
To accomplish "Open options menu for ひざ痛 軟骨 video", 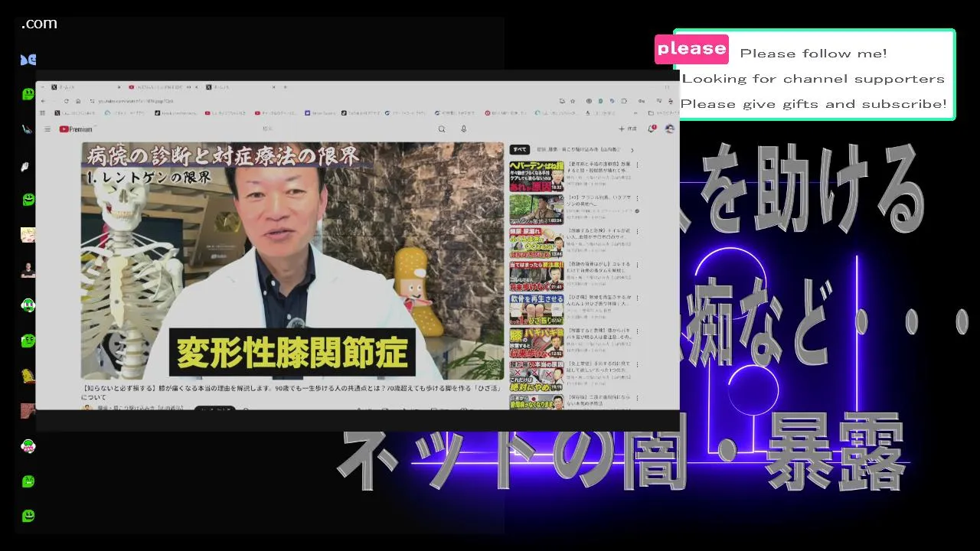I will click(x=637, y=298).
